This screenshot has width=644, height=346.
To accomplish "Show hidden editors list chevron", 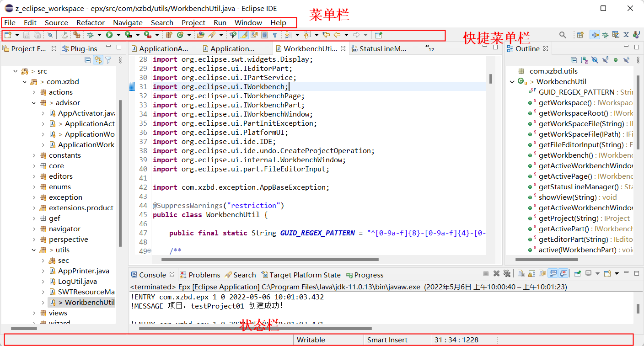I will coord(429,48).
